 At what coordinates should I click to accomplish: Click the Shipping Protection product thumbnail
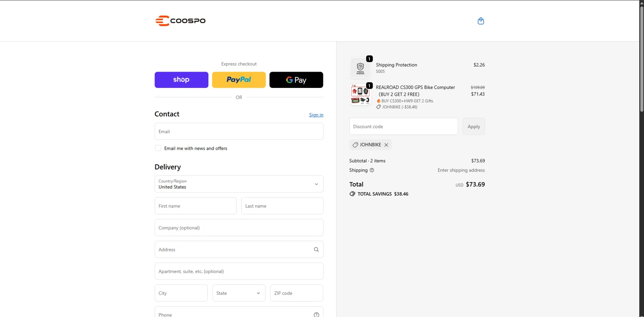pos(360,68)
